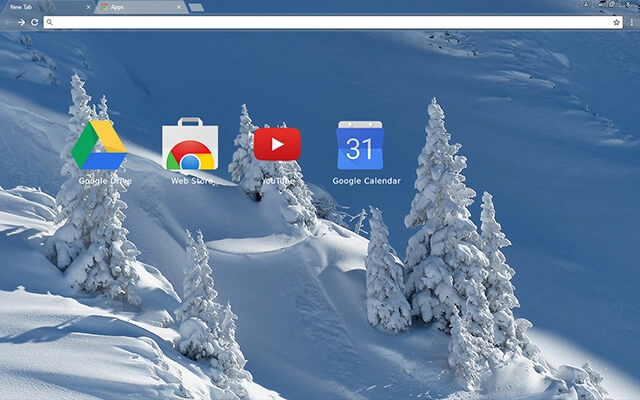Image resolution: width=640 pixels, height=400 pixels.
Task: Restore down the Chrome window
Action: click(x=613, y=4)
